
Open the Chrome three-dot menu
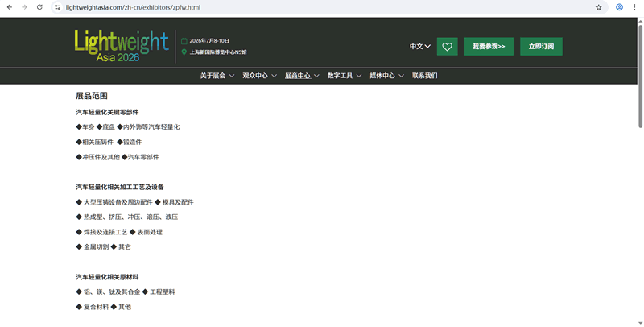[635, 7]
